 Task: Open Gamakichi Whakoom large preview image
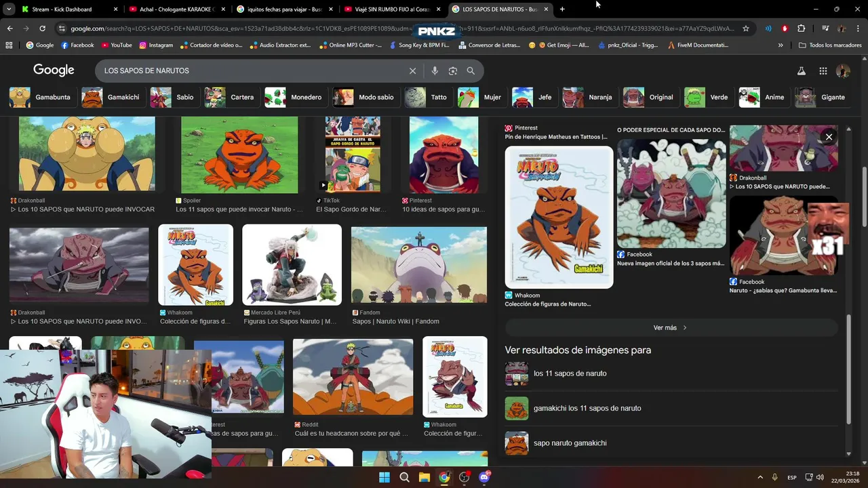tap(559, 218)
